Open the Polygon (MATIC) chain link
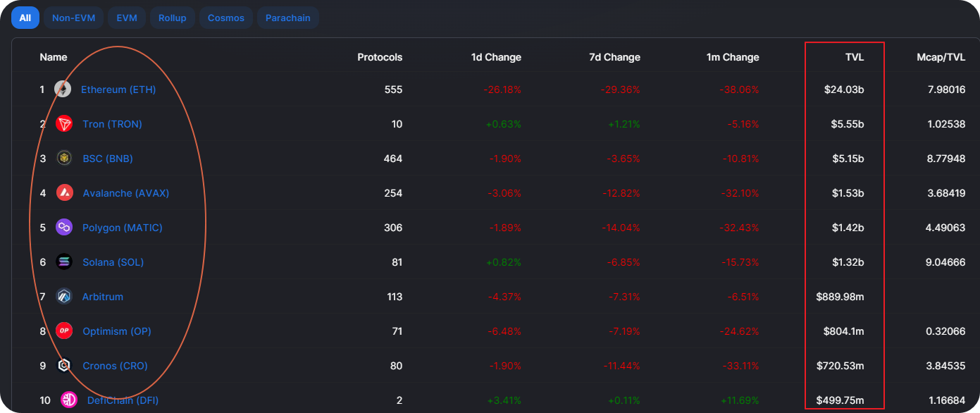 click(x=123, y=228)
